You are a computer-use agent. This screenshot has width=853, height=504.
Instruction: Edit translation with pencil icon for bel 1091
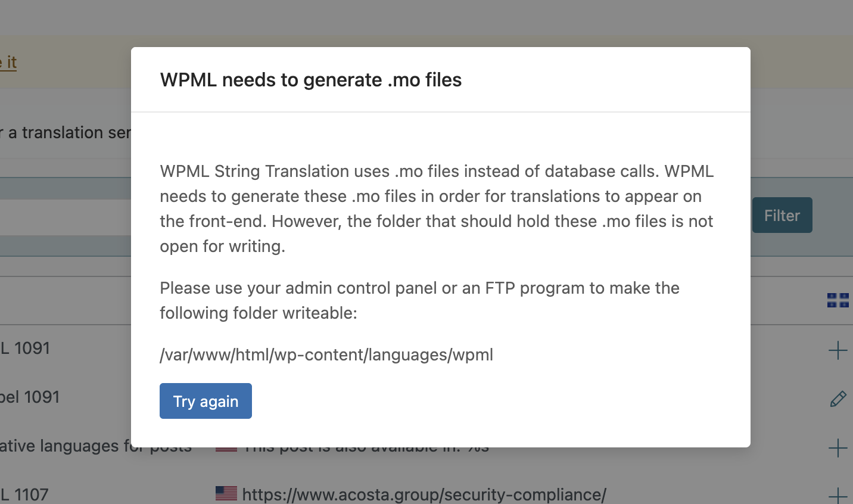pyautogui.click(x=838, y=399)
